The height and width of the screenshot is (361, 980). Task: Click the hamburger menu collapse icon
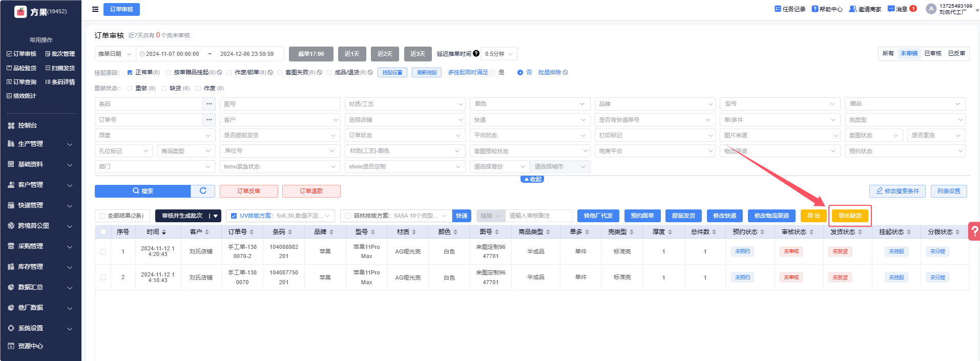(x=95, y=9)
